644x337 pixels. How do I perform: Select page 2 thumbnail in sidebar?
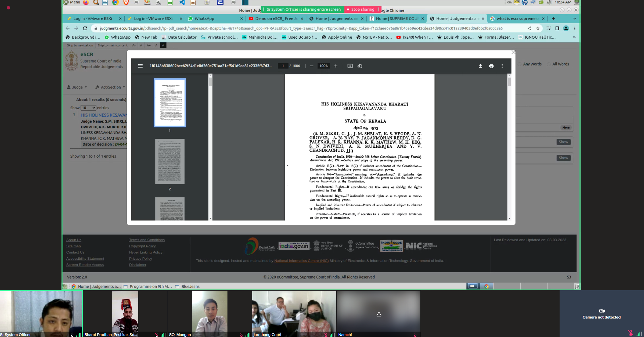click(x=170, y=161)
